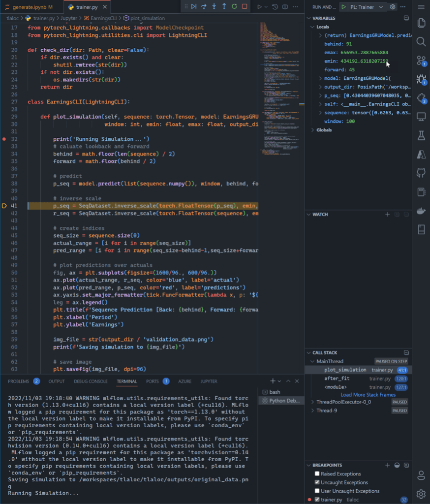Open the Azure view in the activity bar
430x504 pixels.
click(x=421, y=155)
